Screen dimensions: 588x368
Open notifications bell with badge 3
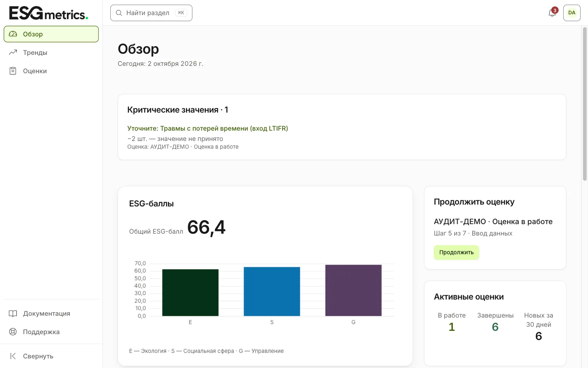(552, 13)
